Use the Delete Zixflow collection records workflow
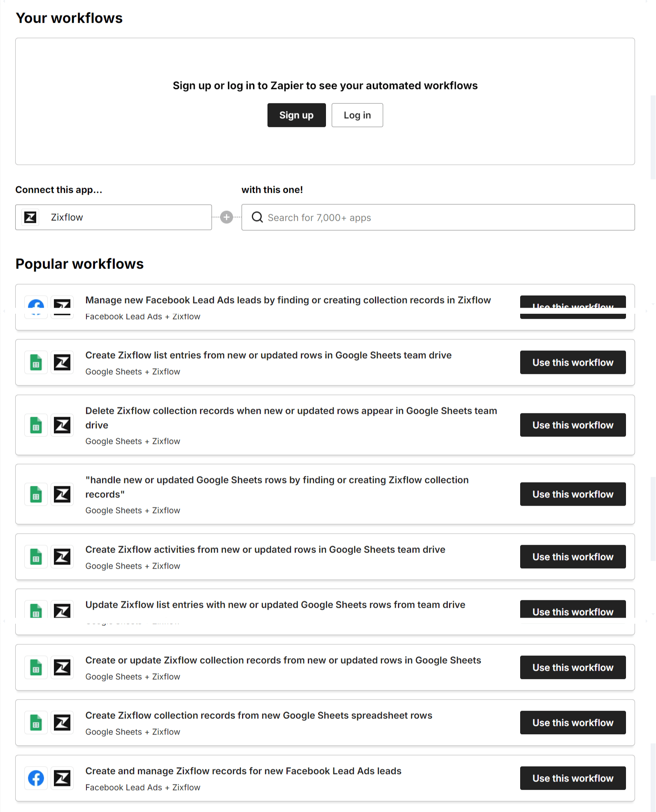 tap(572, 425)
